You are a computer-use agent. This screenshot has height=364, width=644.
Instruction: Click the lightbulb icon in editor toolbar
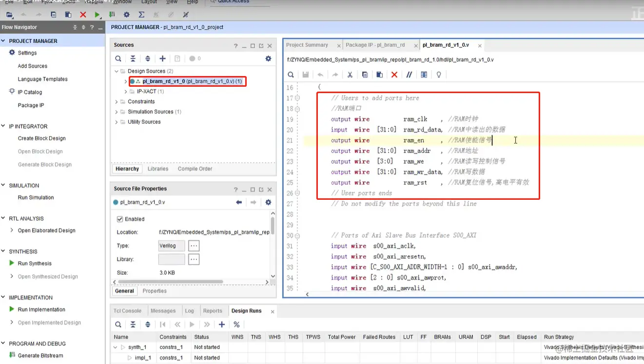coord(439,75)
